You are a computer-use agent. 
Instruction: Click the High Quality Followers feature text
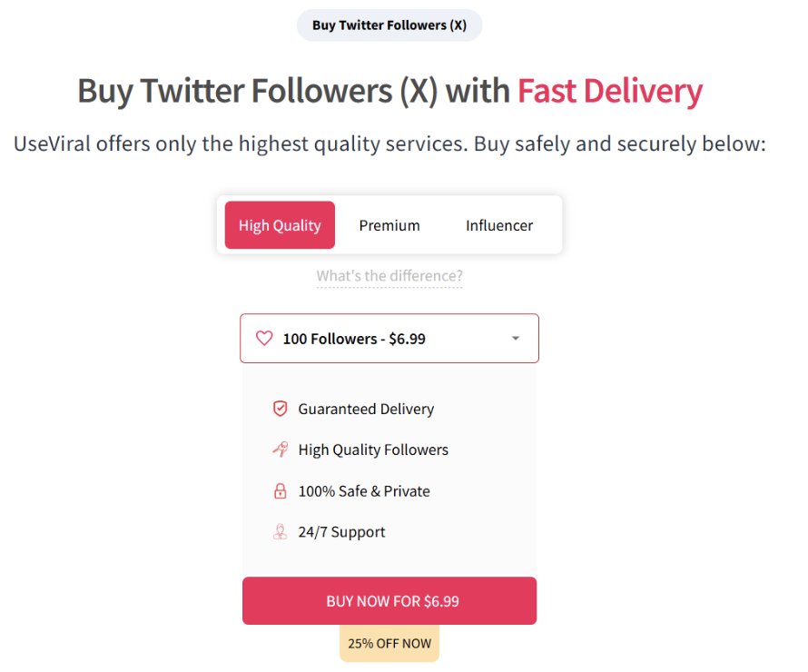tap(373, 450)
